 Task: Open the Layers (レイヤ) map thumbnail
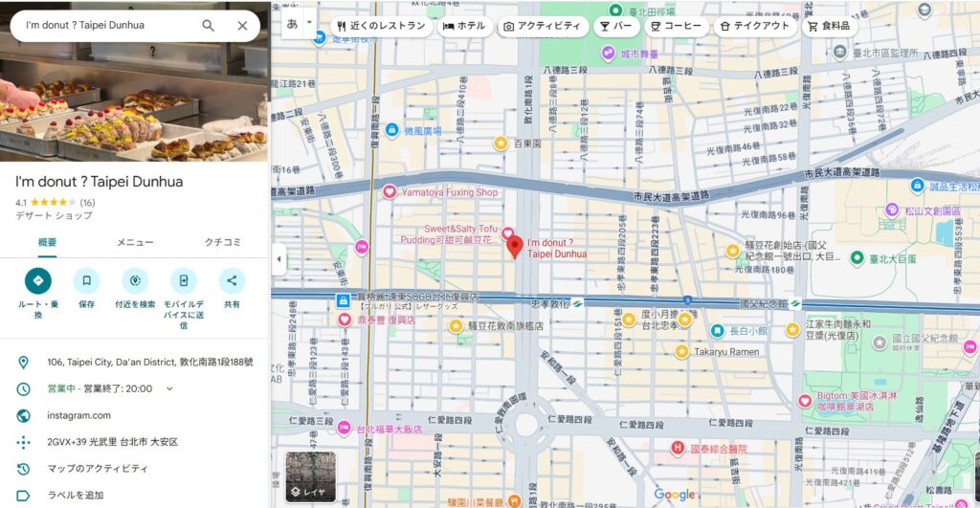[310, 476]
